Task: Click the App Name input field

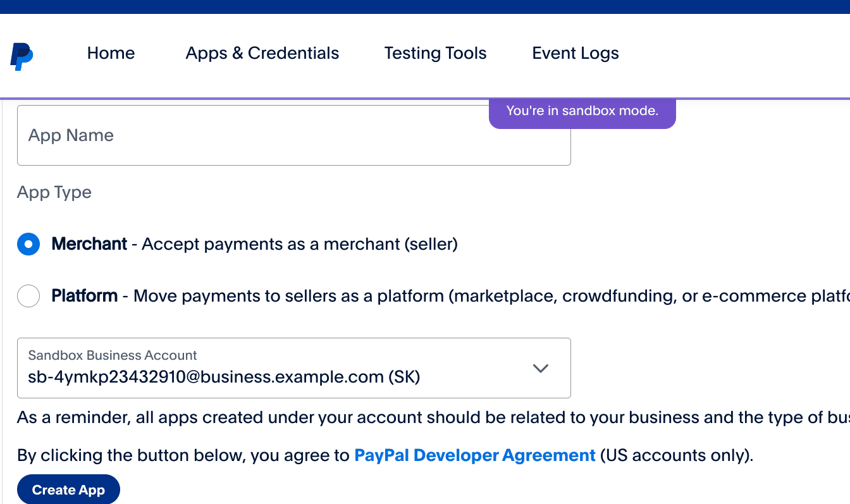Action: [294, 135]
